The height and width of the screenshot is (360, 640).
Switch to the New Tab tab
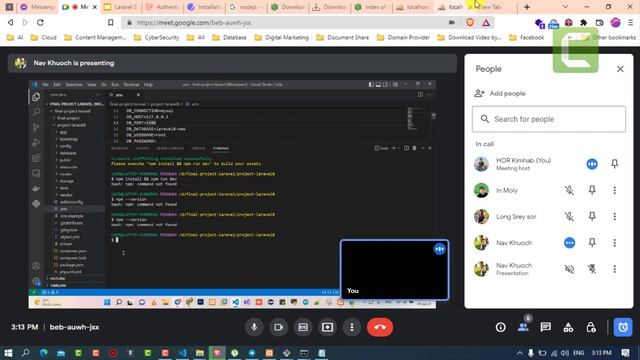(489, 7)
